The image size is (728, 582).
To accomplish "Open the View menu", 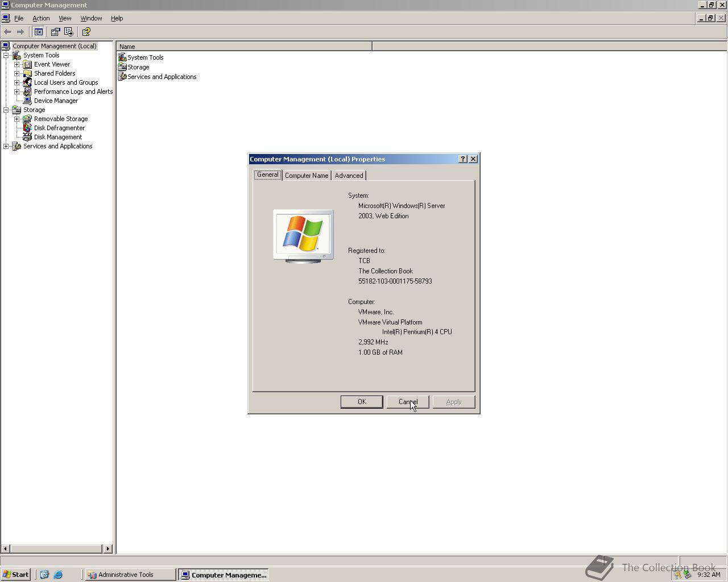I will pos(65,18).
